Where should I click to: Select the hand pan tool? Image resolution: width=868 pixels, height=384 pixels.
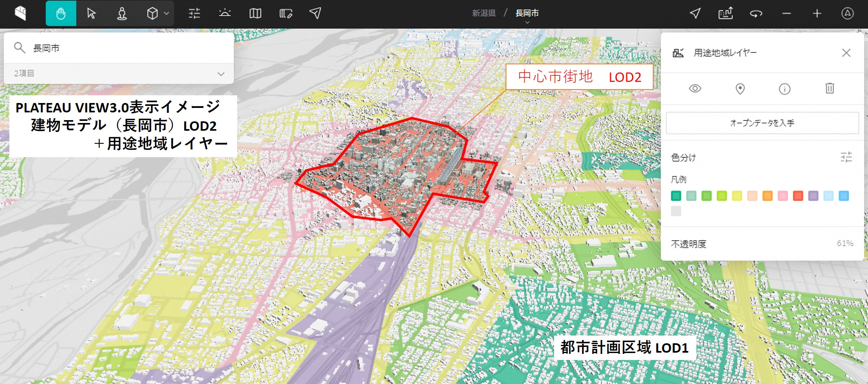coord(61,13)
